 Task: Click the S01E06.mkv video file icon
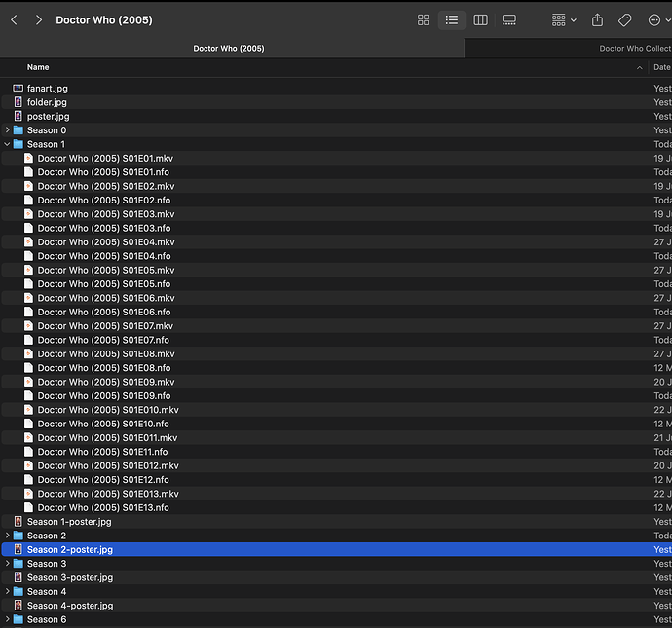[x=28, y=298]
